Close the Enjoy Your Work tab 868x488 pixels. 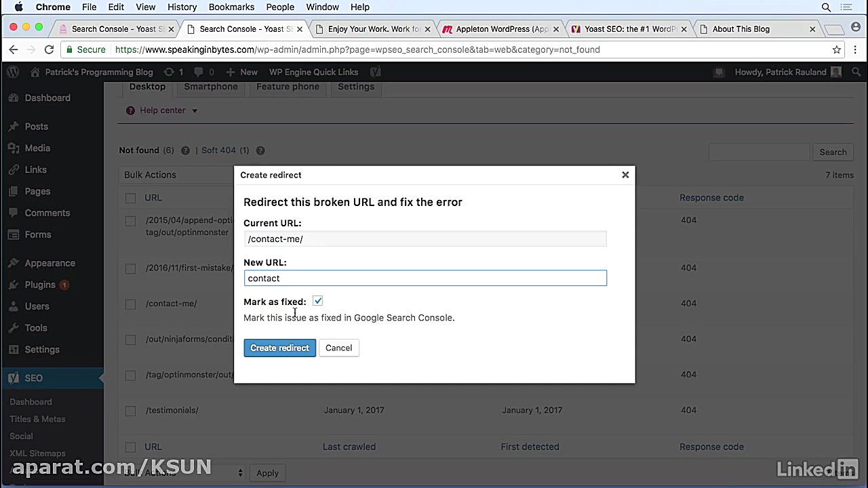[x=428, y=29]
